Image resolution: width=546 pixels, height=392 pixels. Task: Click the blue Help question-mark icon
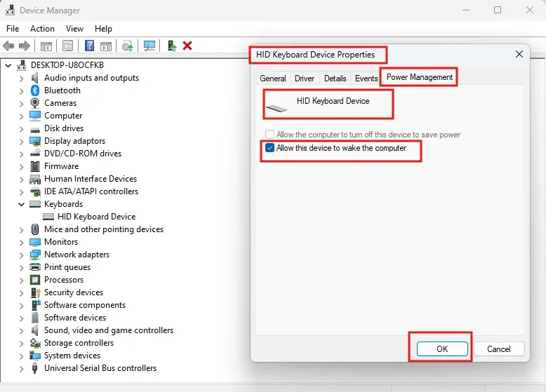90,46
